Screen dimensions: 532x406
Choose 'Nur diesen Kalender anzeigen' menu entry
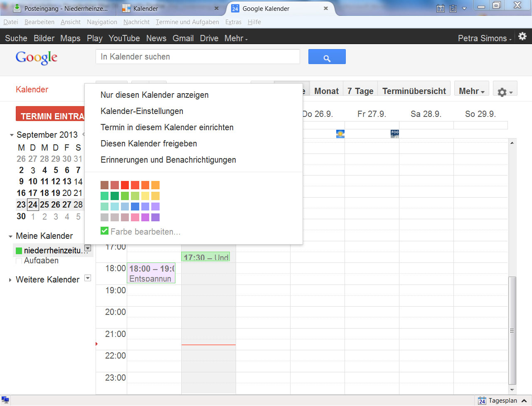click(x=154, y=95)
